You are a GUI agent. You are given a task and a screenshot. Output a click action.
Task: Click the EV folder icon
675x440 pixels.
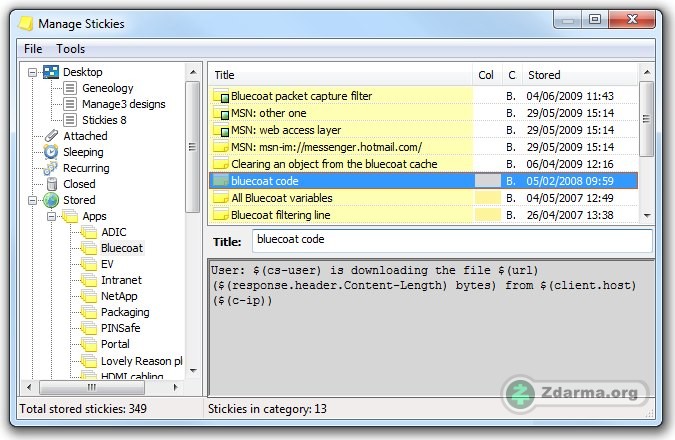(89, 264)
